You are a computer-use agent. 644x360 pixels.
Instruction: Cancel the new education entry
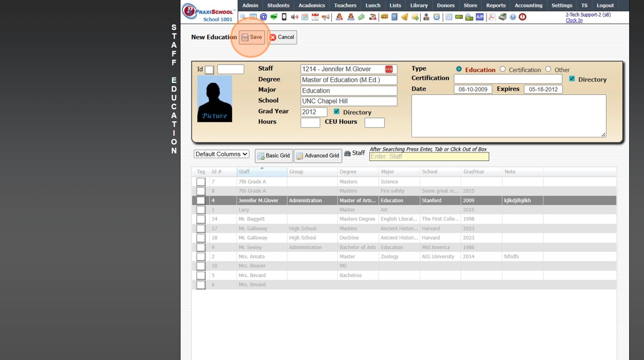point(282,37)
